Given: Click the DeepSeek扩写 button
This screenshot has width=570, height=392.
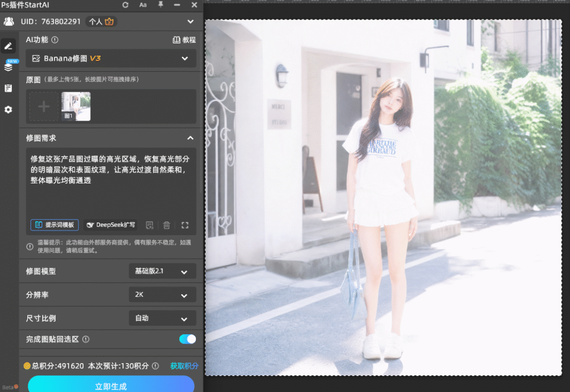Looking at the screenshot, I should (111, 225).
